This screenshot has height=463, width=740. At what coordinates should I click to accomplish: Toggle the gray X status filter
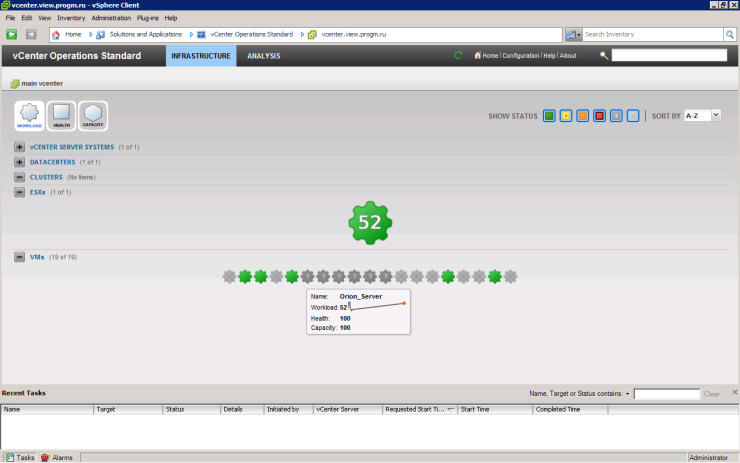(x=633, y=116)
